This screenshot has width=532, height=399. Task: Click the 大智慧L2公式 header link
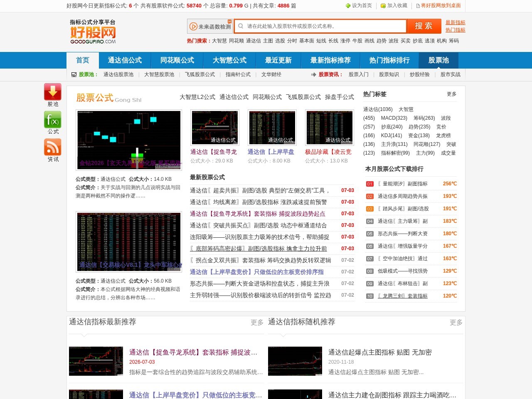point(197,97)
